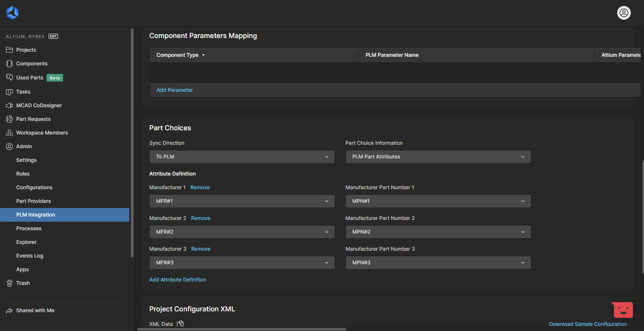This screenshot has height=331, width=644.
Task: Click the Projects folder icon
Action: 9,50
